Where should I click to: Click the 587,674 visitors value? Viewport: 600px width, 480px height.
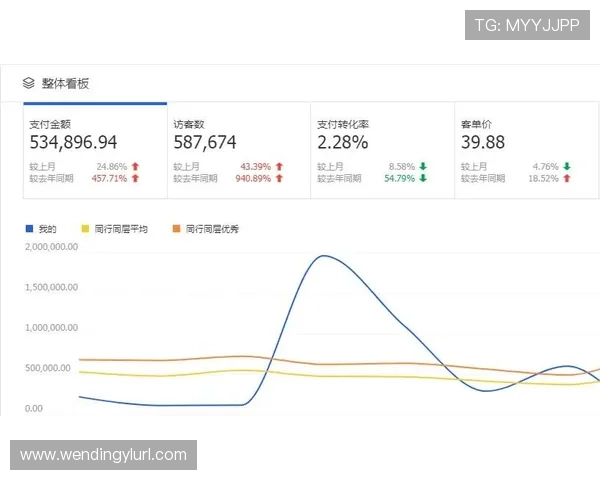click(205, 142)
